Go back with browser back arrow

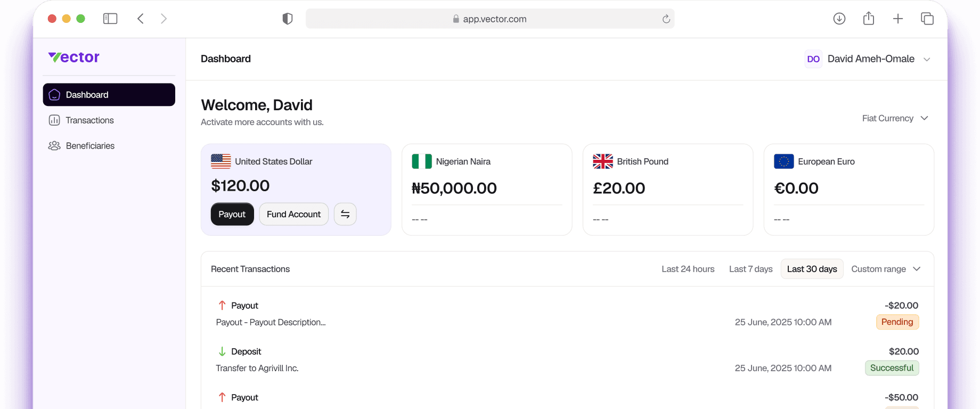coord(141,19)
